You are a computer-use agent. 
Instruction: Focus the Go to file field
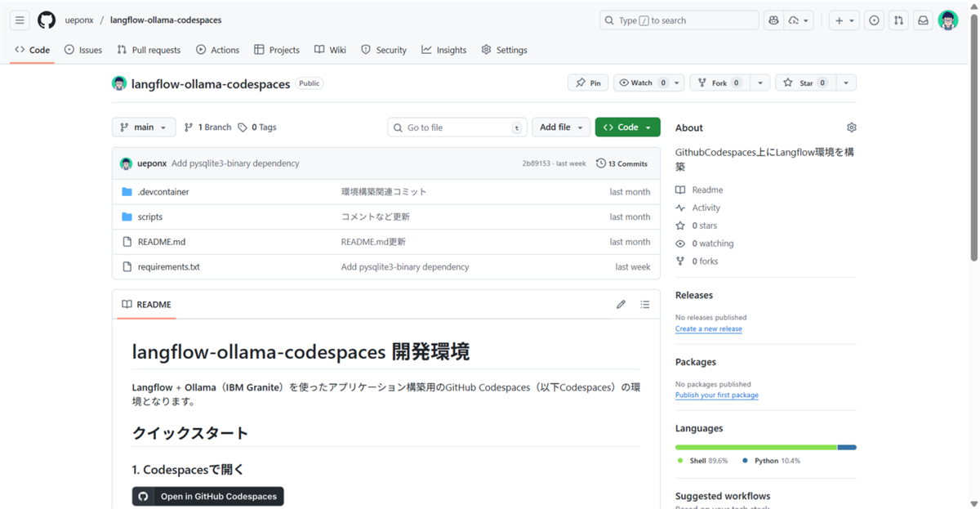tap(457, 127)
